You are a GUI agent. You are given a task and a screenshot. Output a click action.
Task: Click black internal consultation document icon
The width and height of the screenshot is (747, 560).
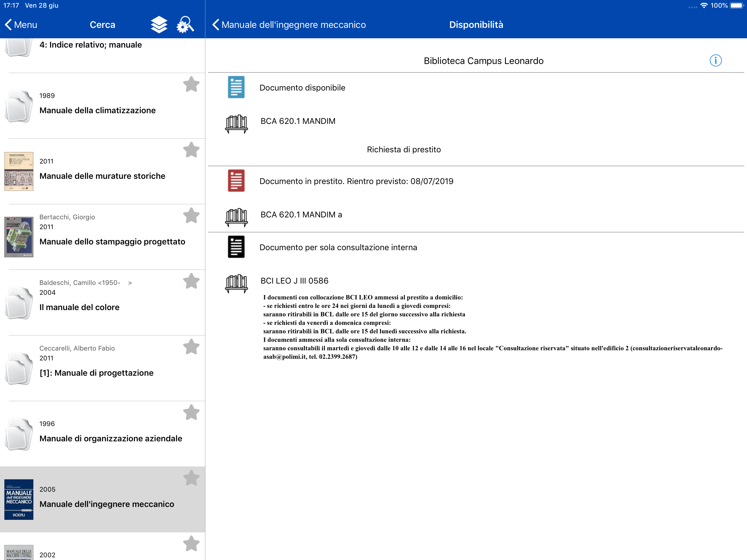click(x=236, y=247)
